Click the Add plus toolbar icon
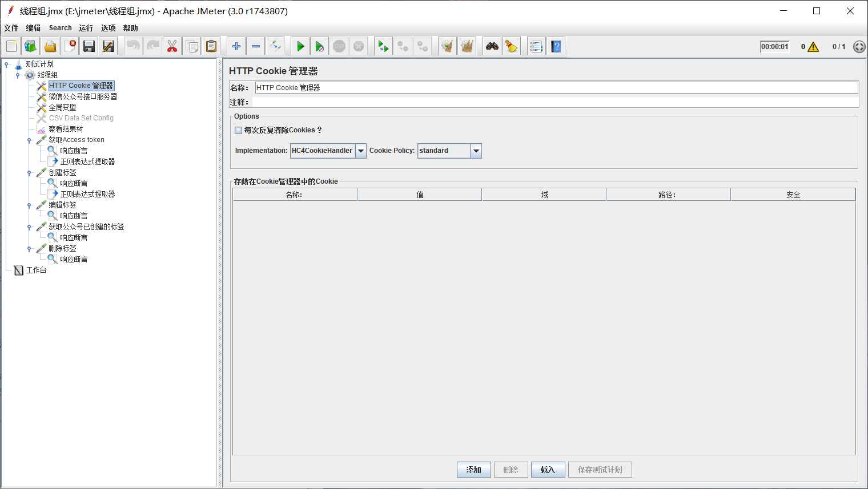This screenshot has width=868, height=489. point(236,46)
